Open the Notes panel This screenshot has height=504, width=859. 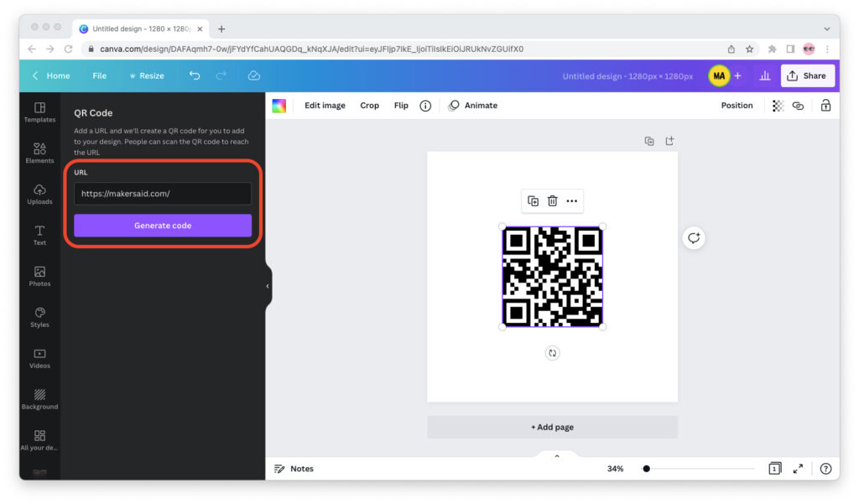coord(294,469)
